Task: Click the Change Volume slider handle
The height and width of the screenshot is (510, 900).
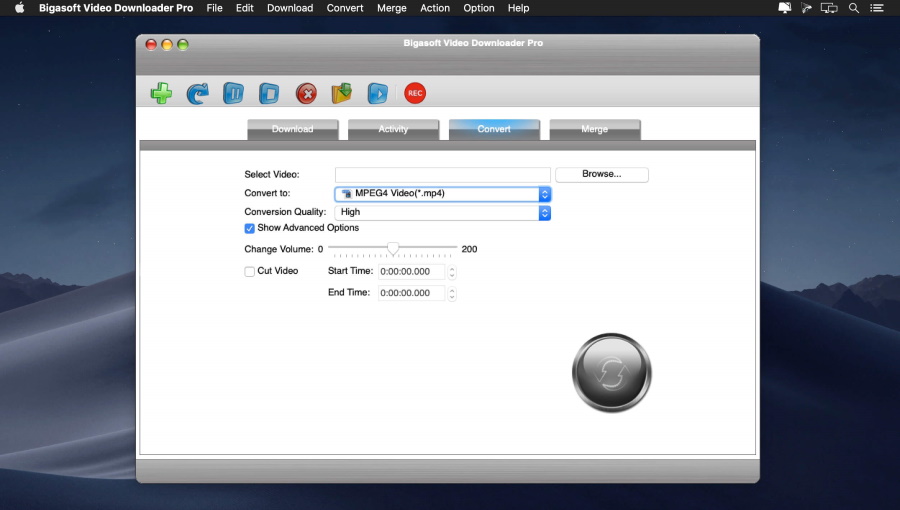Action: [x=393, y=248]
